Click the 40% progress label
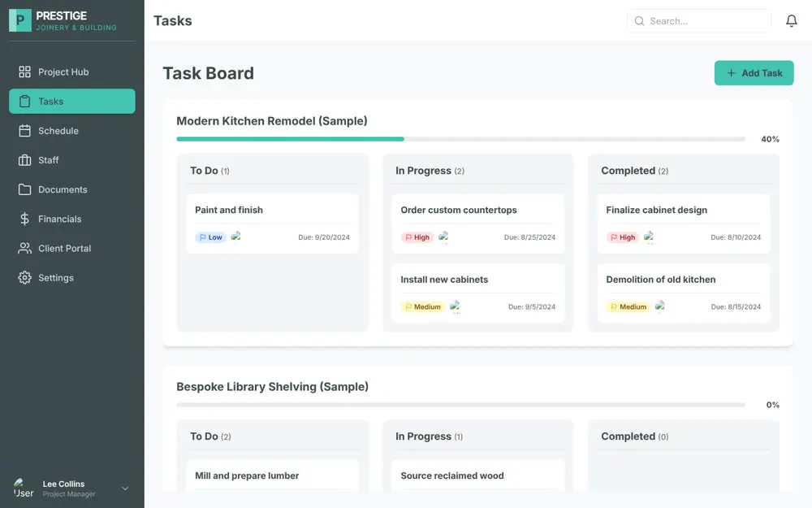Image resolution: width=812 pixels, height=508 pixels. click(770, 139)
